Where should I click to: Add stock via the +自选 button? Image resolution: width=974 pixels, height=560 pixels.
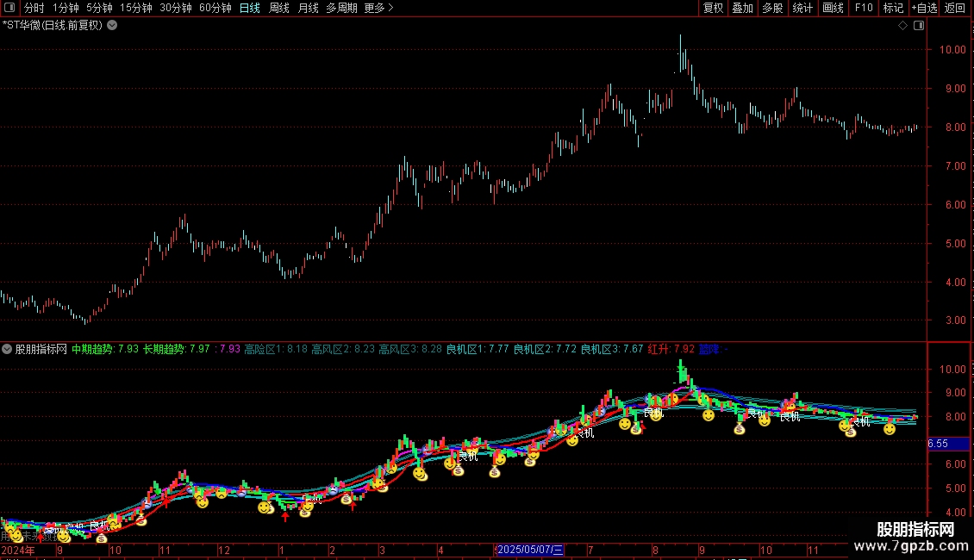pos(924,8)
